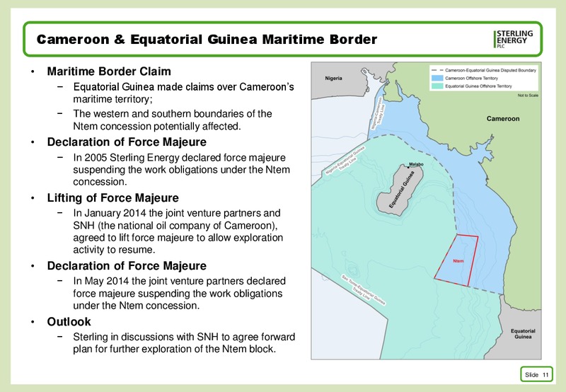Click the 'Not to Scale' note on map
The height and width of the screenshot is (392, 566).
528,96
